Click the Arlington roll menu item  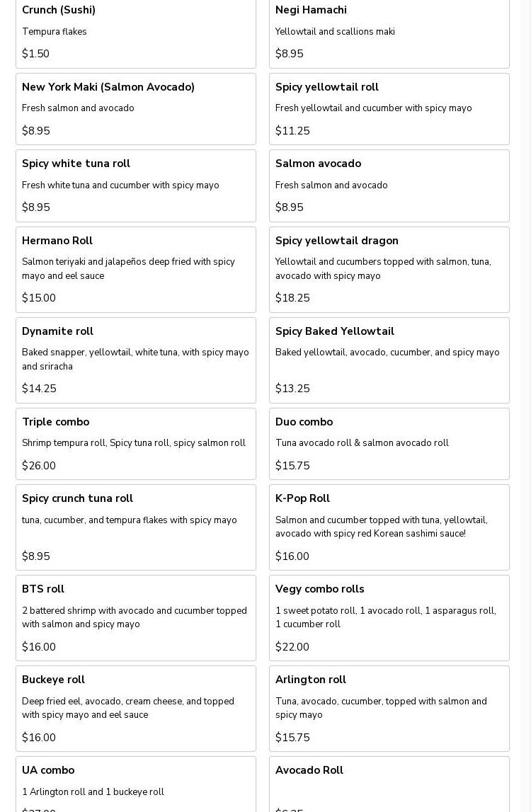[389, 709]
